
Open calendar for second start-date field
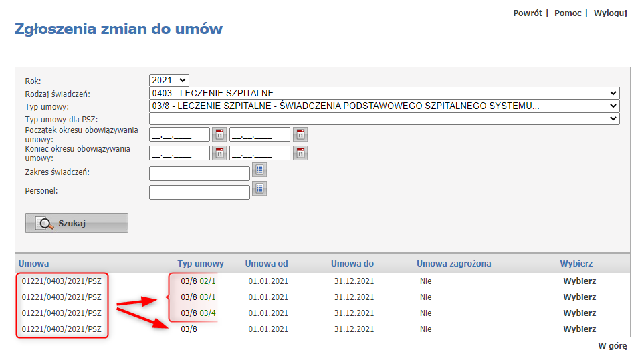301,134
